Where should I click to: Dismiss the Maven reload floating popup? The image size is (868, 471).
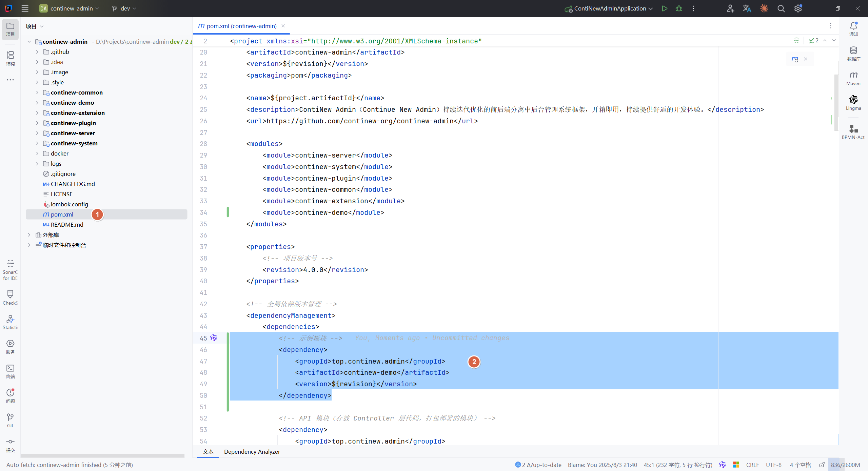806,59
